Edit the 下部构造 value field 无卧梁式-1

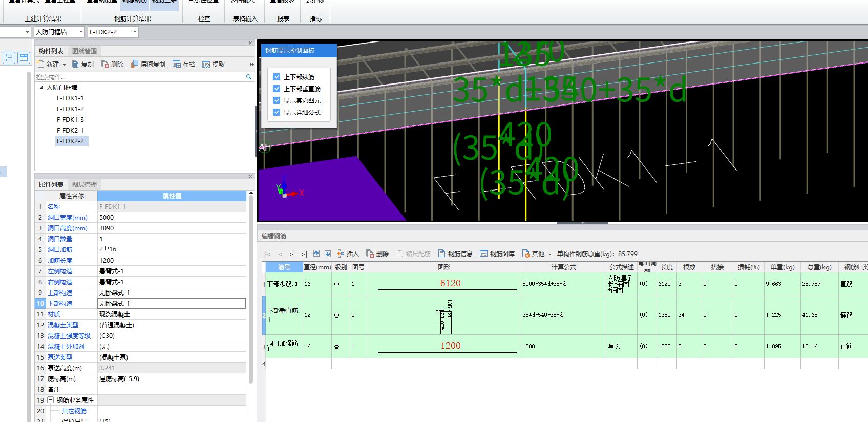tap(172, 303)
